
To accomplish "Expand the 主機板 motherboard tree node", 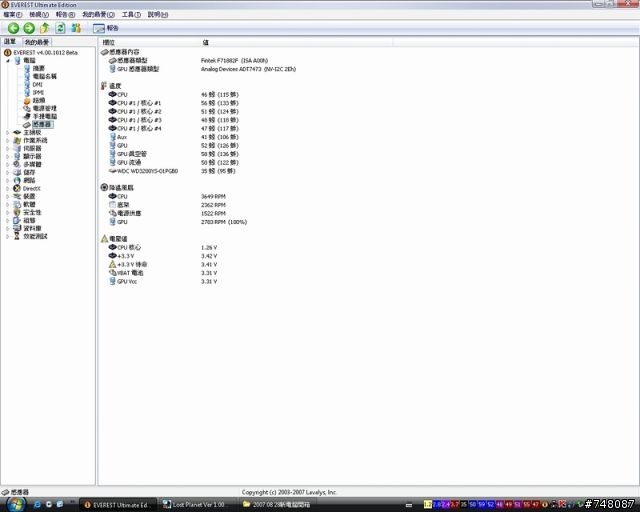I will point(7,132).
